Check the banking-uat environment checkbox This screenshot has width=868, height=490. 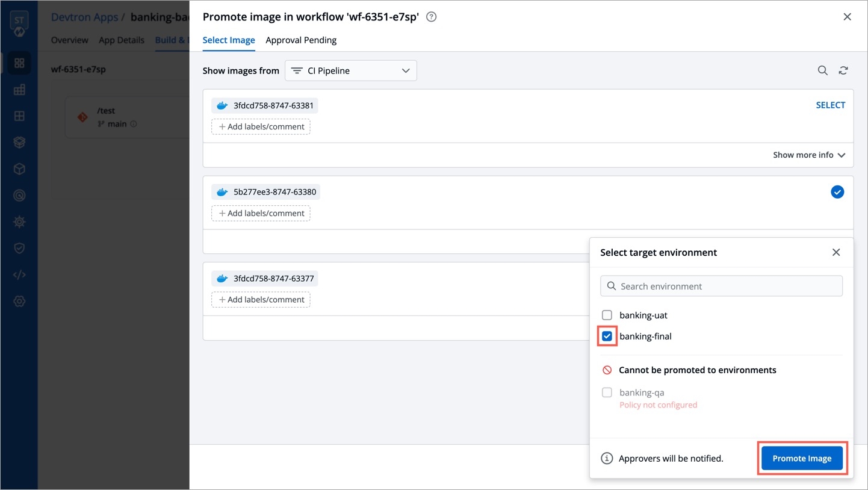click(607, 315)
